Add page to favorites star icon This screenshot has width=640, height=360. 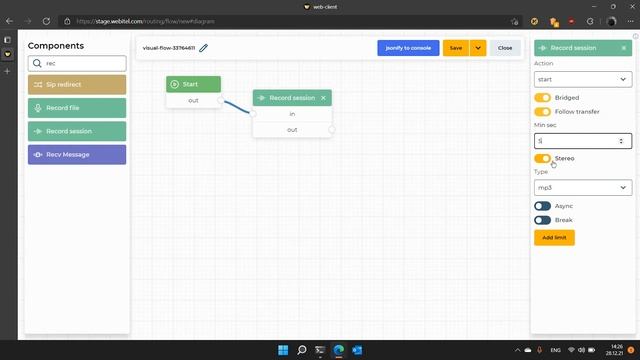(x=514, y=21)
